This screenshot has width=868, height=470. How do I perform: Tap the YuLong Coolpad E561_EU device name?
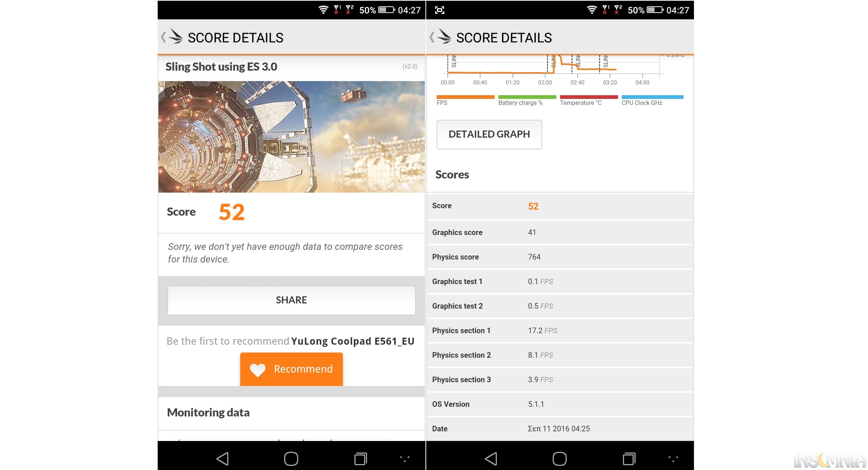pos(353,341)
